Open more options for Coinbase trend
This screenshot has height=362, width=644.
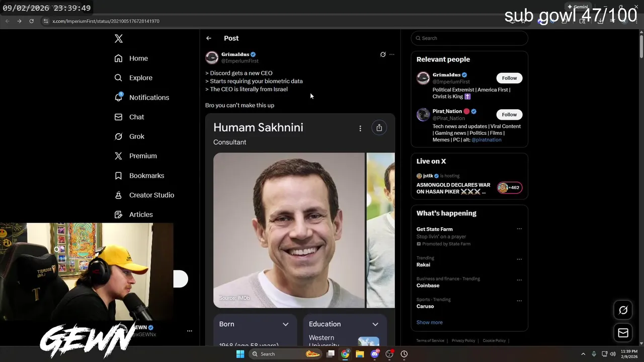519,280
